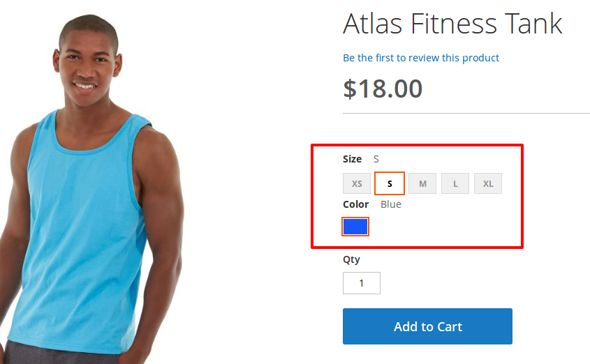Screen dimensions: 590x364
Task: Click the divider line below the price
Action: (466, 113)
